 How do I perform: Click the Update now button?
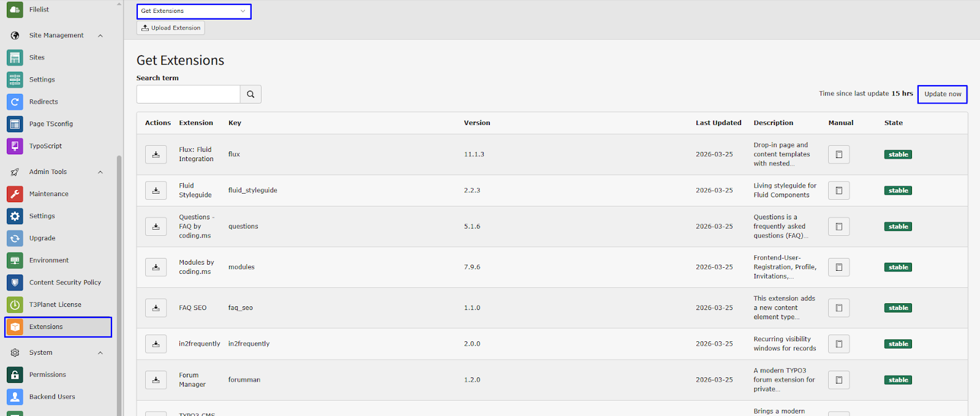click(942, 94)
